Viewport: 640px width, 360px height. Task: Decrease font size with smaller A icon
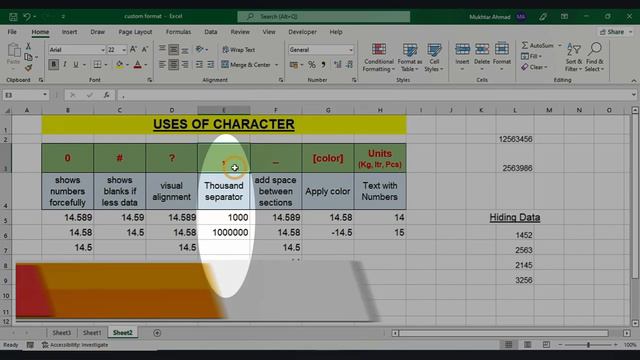pyautogui.click(x=145, y=49)
